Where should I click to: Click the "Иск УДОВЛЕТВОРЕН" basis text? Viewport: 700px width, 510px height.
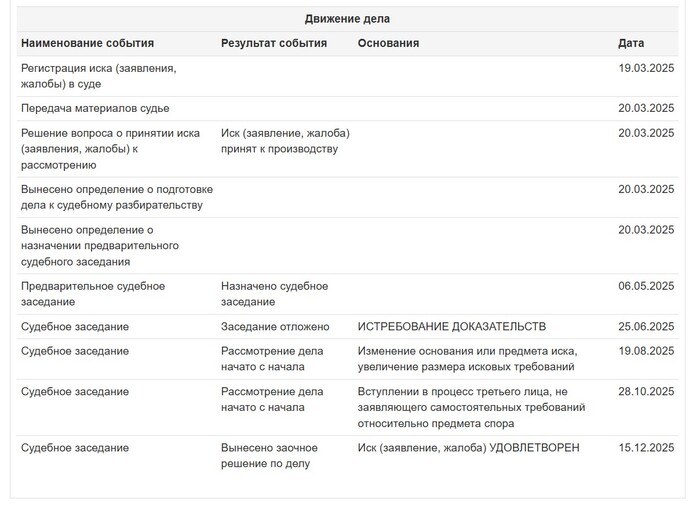pyautogui.click(x=468, y=448)
